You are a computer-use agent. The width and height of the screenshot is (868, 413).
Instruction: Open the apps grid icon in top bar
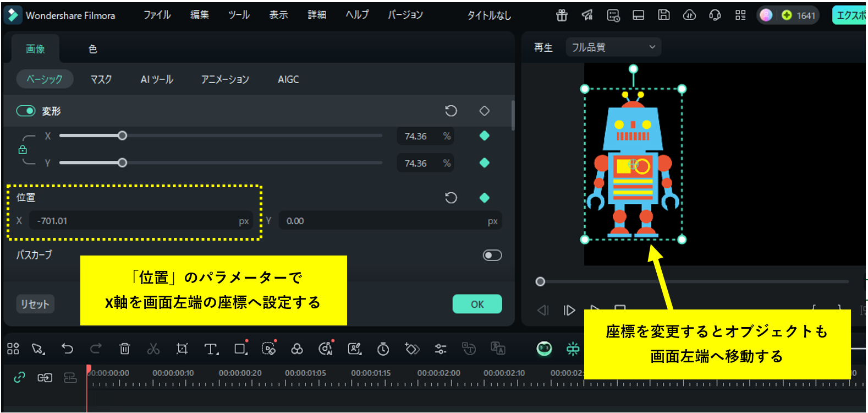740,15
